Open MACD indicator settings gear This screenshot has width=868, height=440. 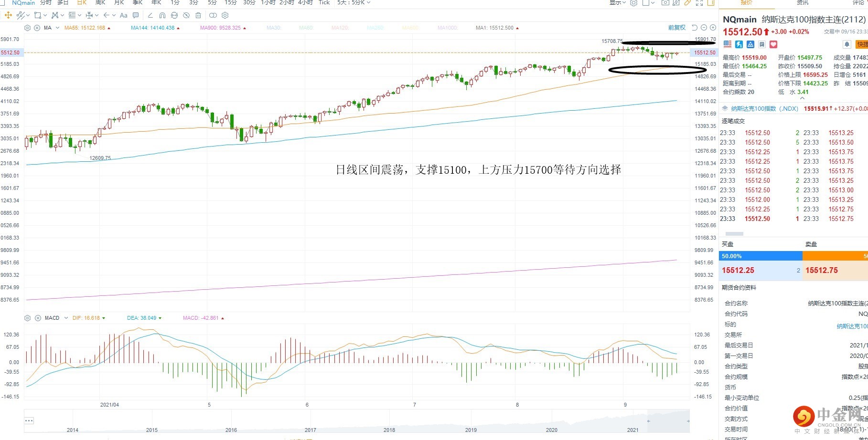coord(27,318)
